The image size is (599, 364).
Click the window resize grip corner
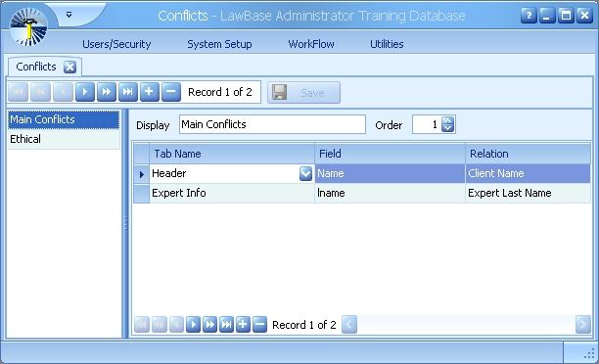tap(589, 354)
